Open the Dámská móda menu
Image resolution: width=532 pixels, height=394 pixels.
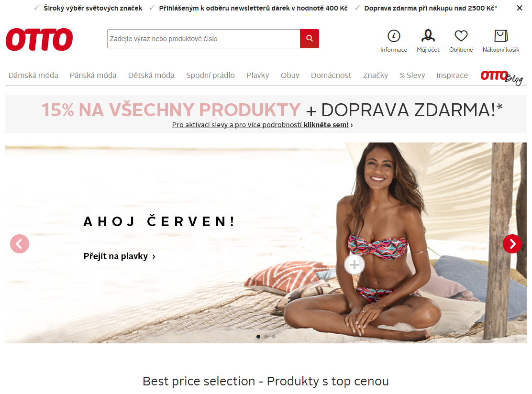click(x=33, y=75)
